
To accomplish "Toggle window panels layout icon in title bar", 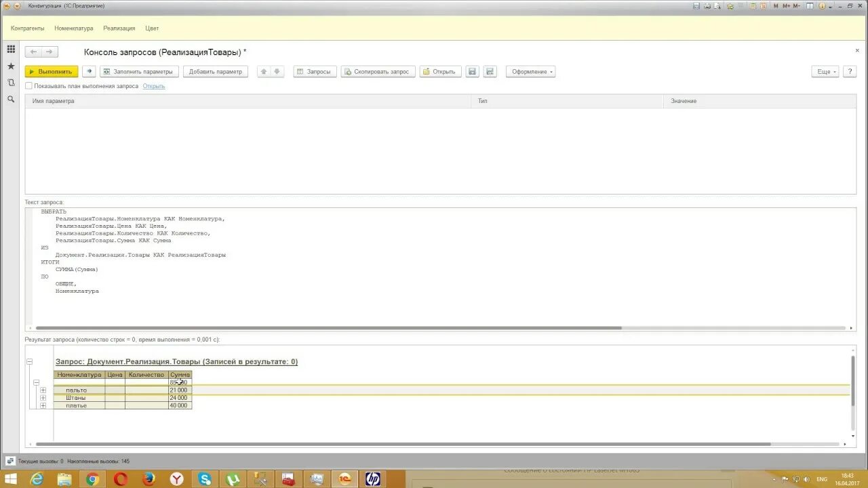I will pos(809,5).
